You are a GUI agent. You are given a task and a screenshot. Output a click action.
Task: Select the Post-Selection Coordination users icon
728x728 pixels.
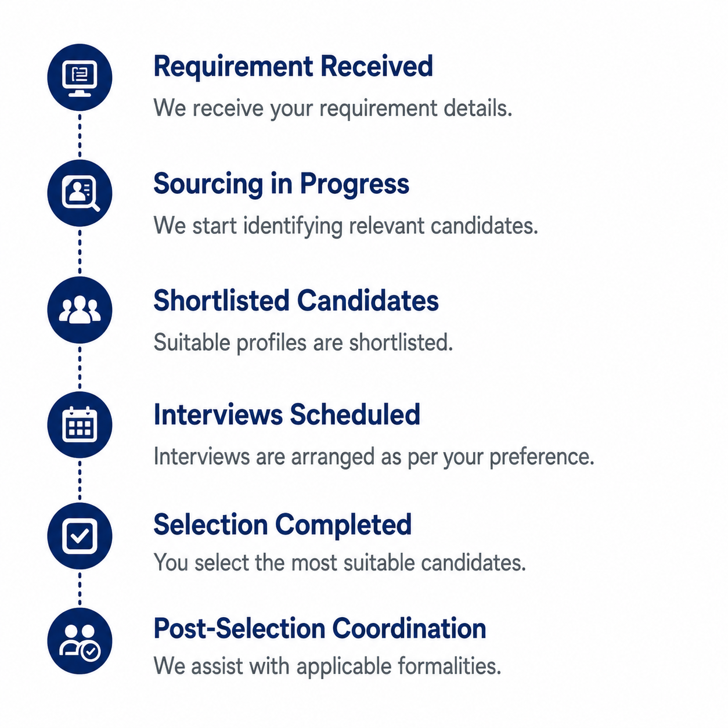(x=80, y=641)
